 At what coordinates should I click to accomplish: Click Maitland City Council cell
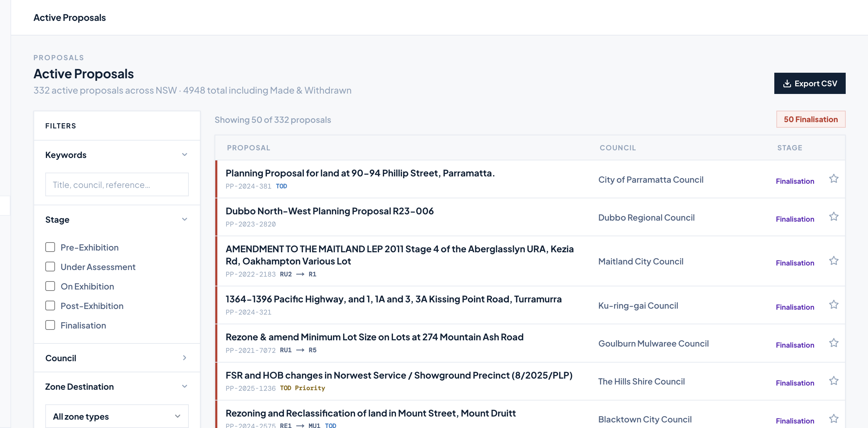[641, 261]
